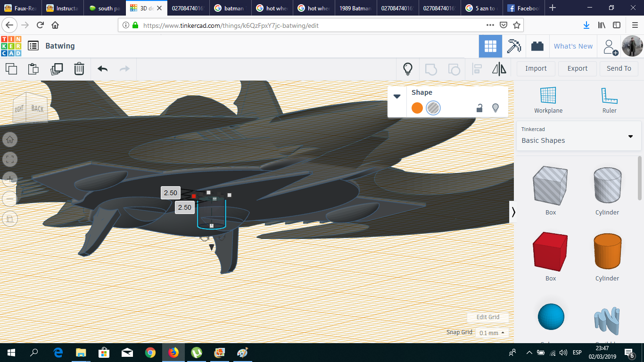Click the Group shapes icon
The image size is (644, 362).
tap(431, 69)
